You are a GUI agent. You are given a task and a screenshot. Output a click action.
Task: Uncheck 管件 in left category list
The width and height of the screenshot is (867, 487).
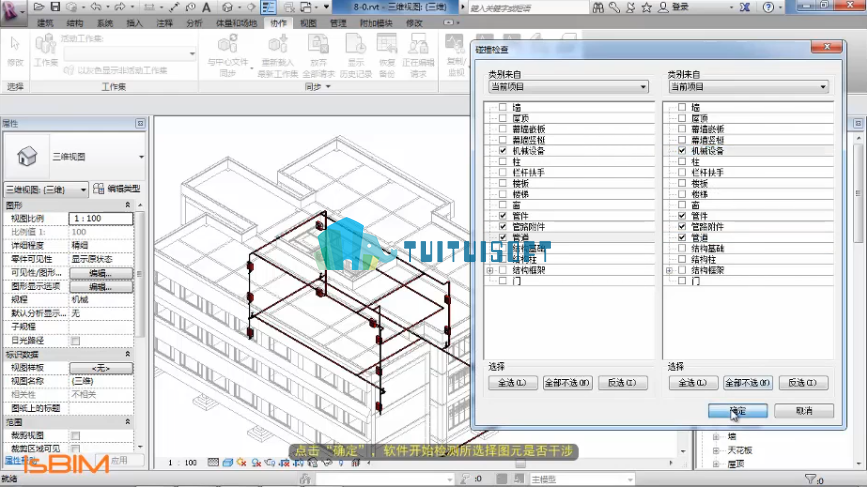pyautogui.click(x=503, y=216)
